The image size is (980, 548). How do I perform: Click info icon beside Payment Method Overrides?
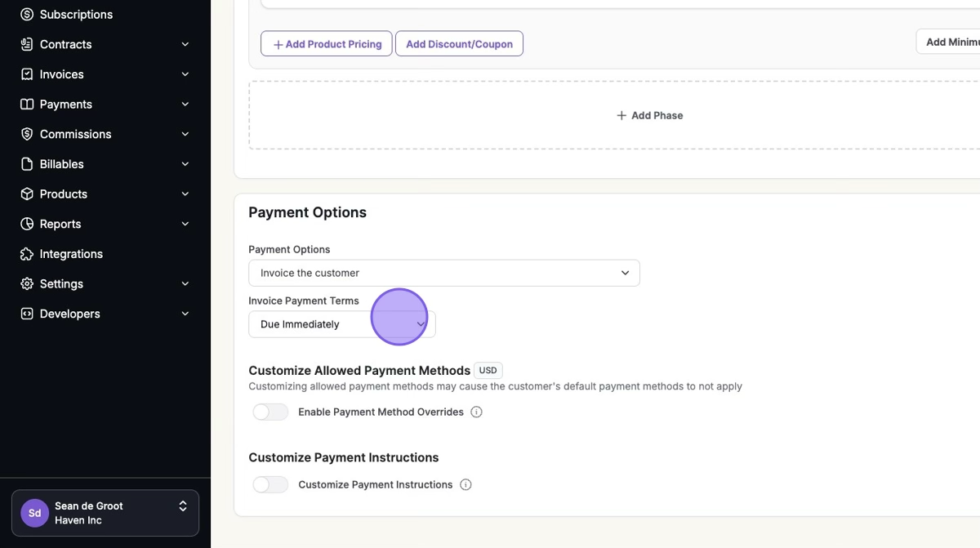(477, 412)
